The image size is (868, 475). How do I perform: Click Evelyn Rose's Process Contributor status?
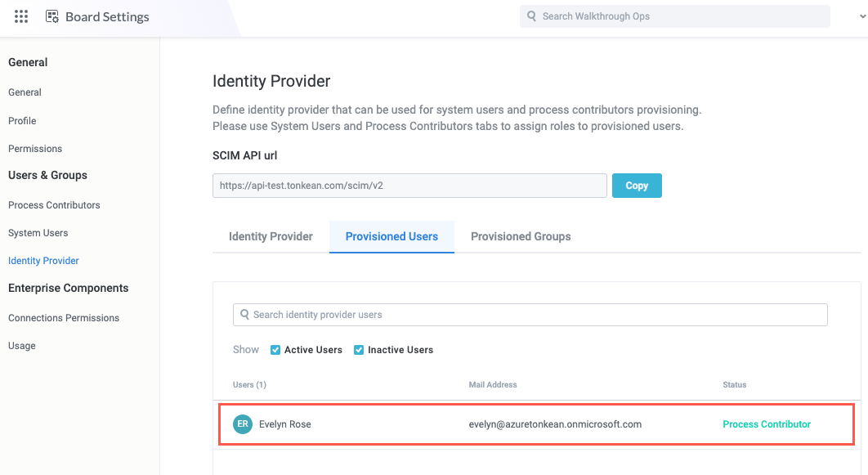click(767, 424)
